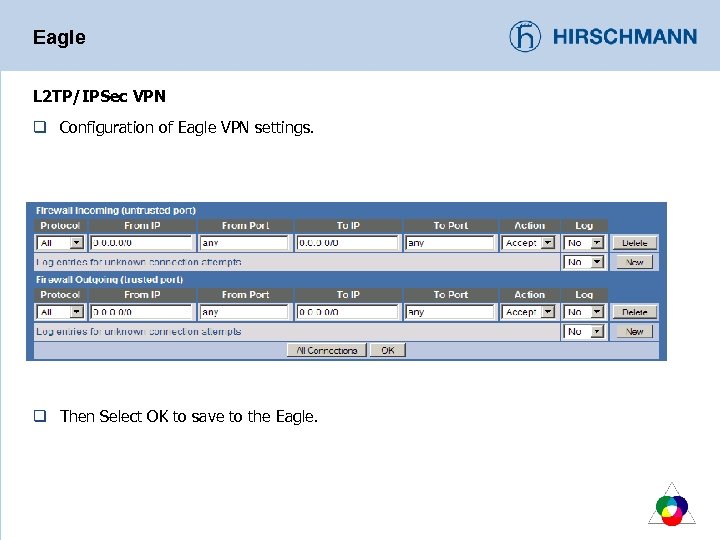Focus To IP field in Firewall Incoming
Viewport: 720px width, 540px height.
click(348, 242)
